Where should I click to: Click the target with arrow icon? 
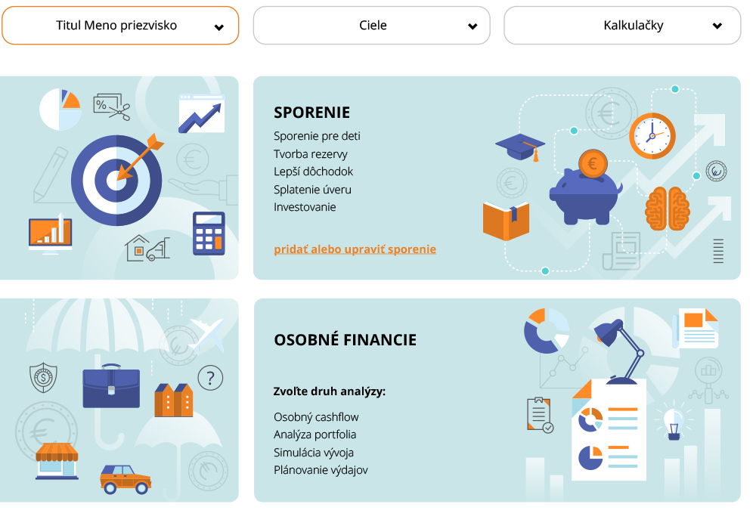(117, 181)
